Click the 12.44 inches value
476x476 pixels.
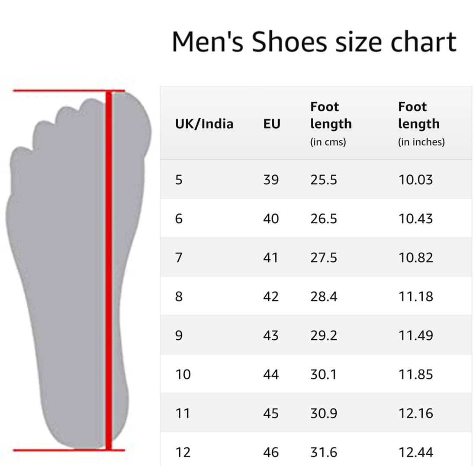coord(415,452)
